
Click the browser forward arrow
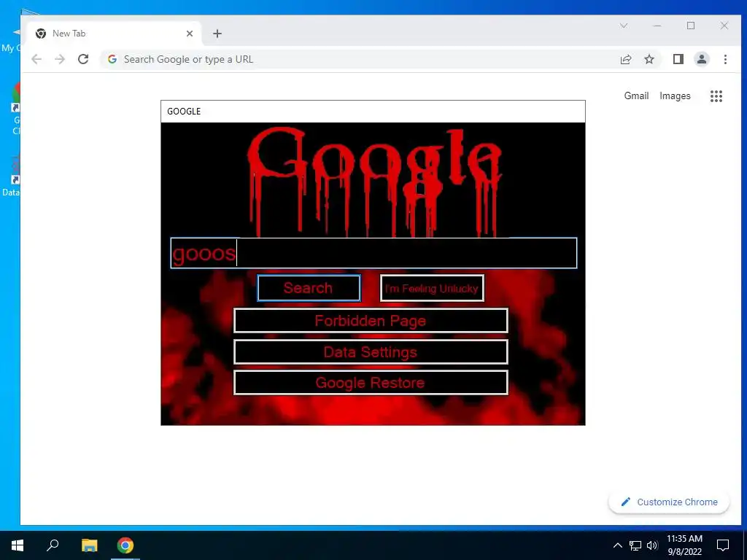60,59
